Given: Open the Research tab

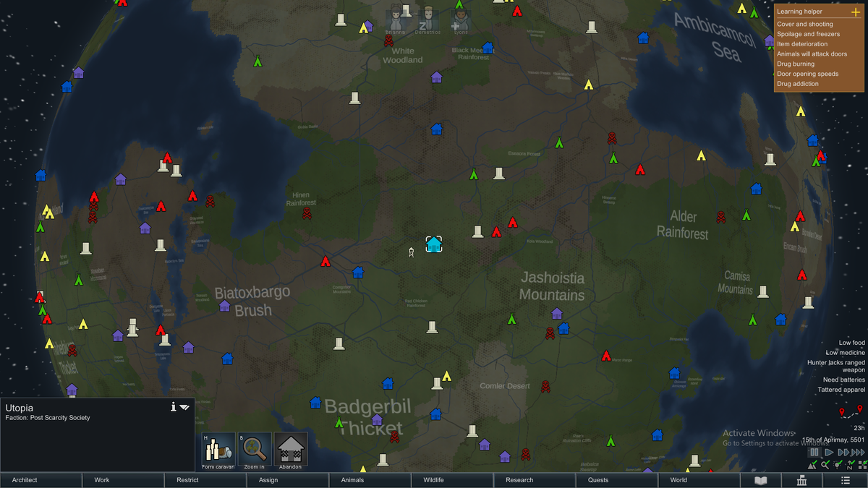Looking at the screenshot, I should coord(535,480).
